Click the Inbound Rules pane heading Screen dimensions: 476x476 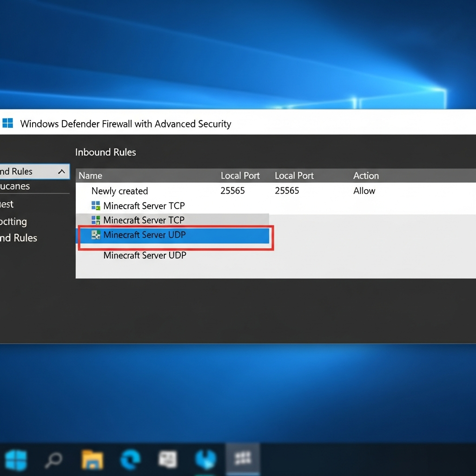point(106,152)
